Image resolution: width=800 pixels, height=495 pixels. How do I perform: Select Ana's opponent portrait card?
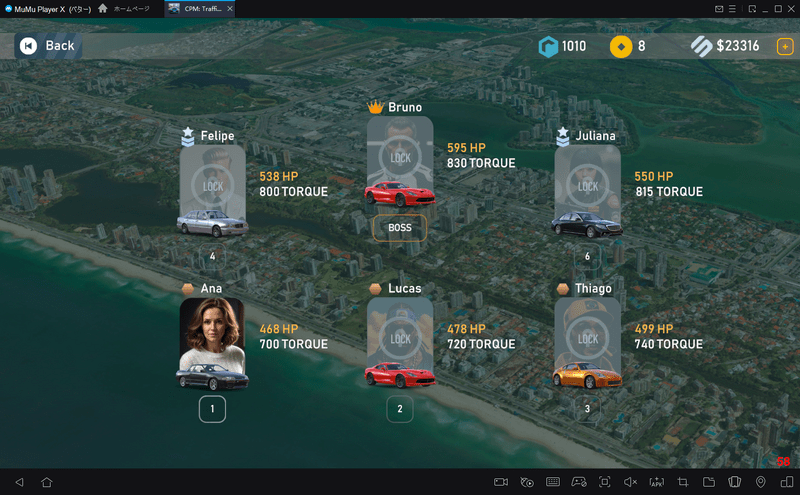point(212,342)
